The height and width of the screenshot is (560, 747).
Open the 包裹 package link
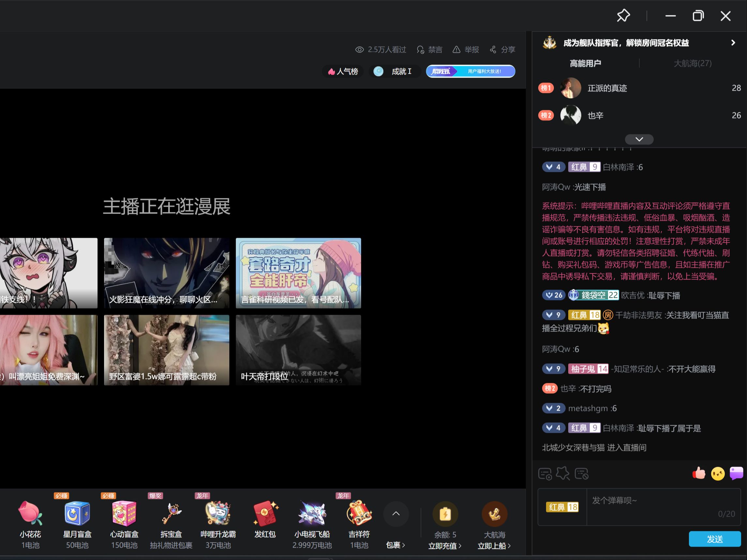395,545
